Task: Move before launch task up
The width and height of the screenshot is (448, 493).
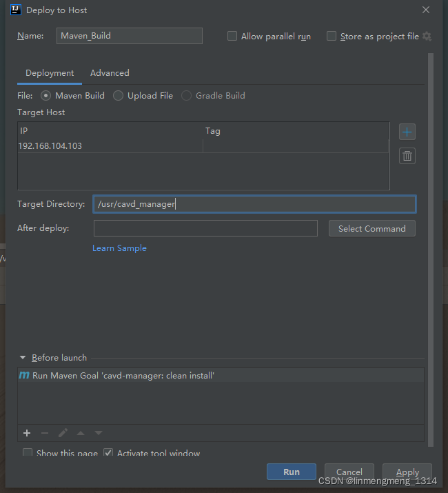Action: coord(81,433)
